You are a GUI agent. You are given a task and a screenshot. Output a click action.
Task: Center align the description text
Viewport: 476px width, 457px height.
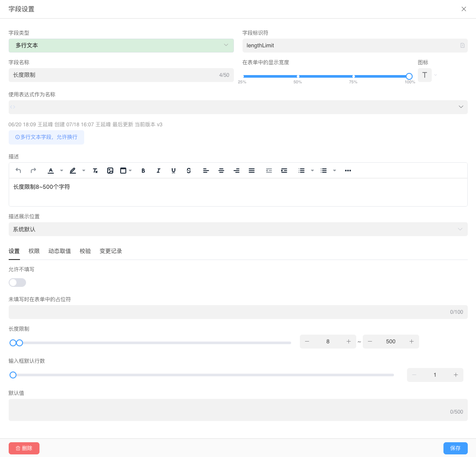[221, 171]
